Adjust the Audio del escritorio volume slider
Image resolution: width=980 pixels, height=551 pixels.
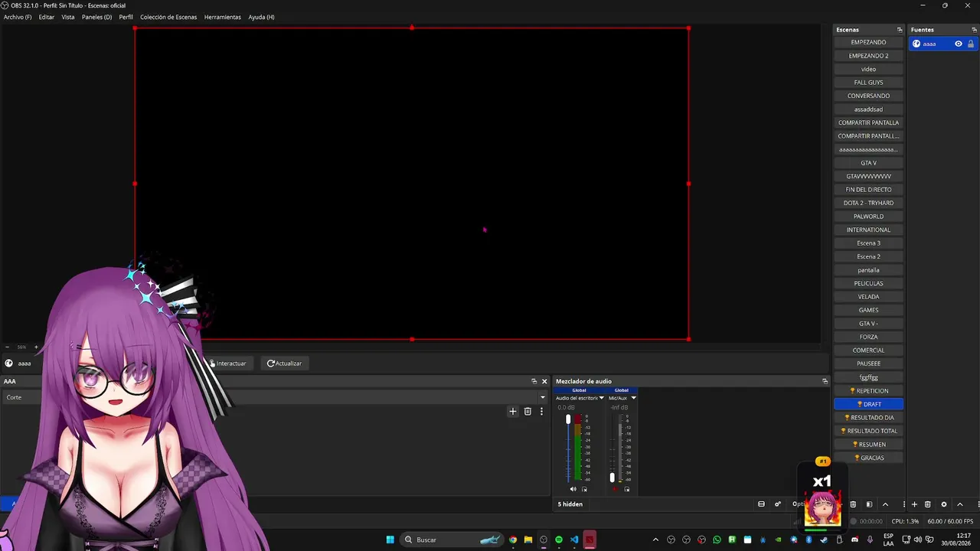[x=568, y=448]
